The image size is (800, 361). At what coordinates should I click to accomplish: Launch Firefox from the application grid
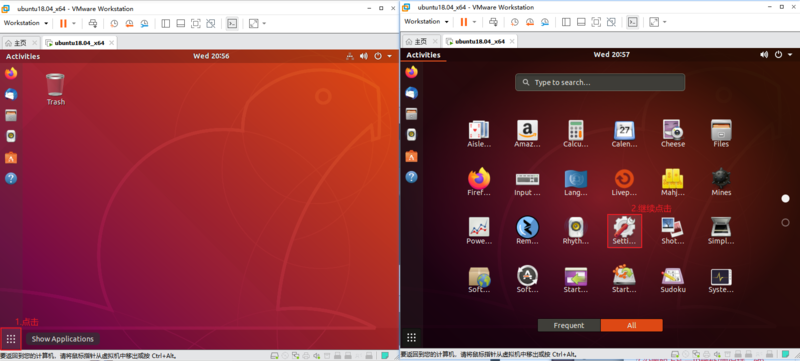tap(479, 183)
